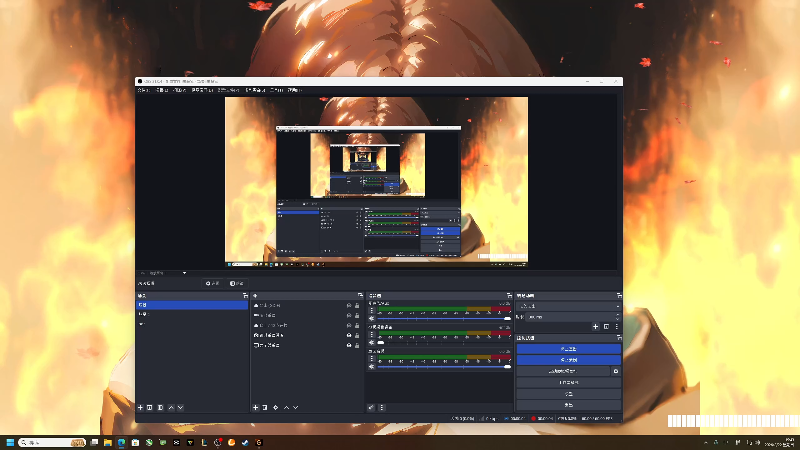The image size is (800, 450).
Task: Click the first channel volume slider
Action: tap(444, 318)
